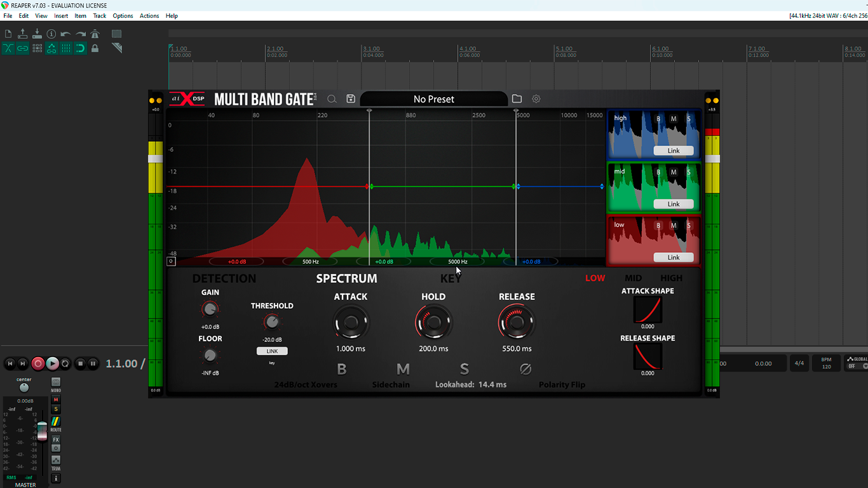Viewport: 868px width, 488px height.
Task: Click the Stop transport button
Action: 80,363
